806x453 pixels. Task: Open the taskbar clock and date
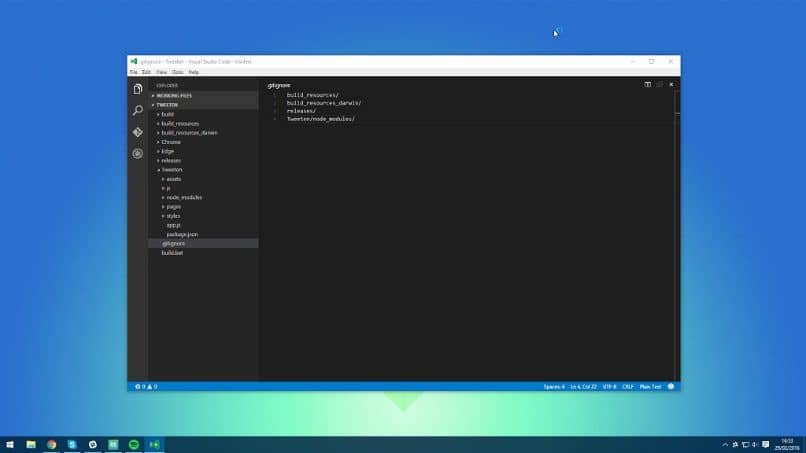pyautogui.click(x=787, y=445)
